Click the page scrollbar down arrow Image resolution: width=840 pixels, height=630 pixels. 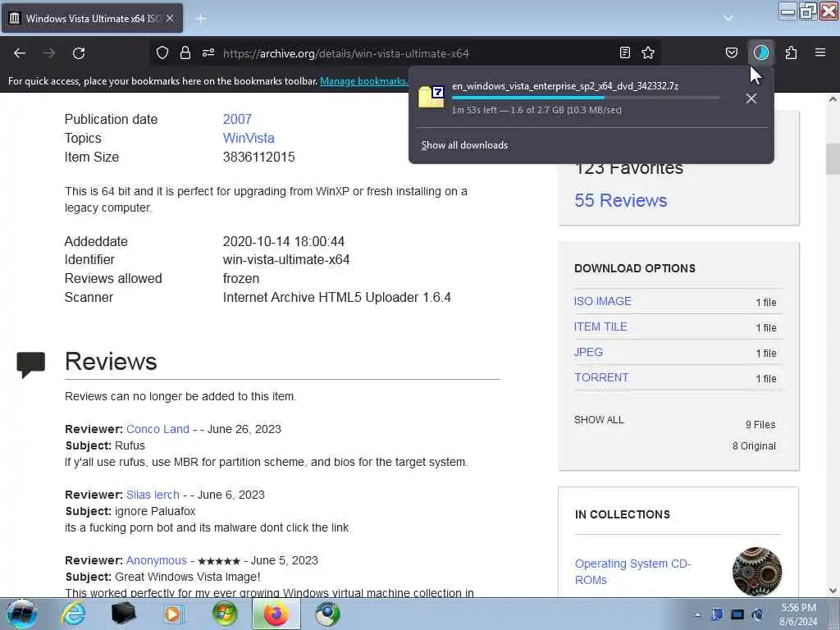pos(833,591)
